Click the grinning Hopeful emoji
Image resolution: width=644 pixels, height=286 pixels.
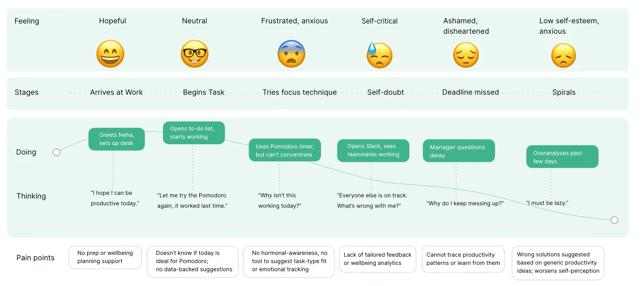[110, 54]
